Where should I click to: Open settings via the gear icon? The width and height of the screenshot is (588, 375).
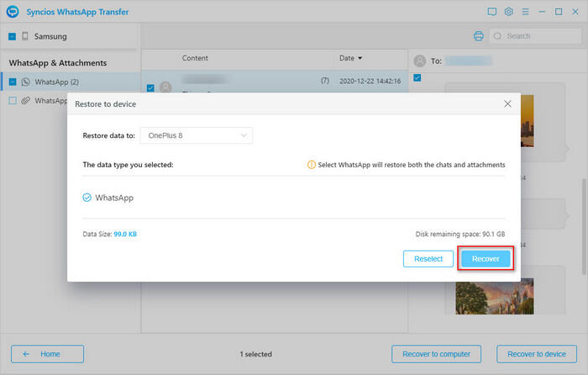pyautogui.click(x=509, y=13)
